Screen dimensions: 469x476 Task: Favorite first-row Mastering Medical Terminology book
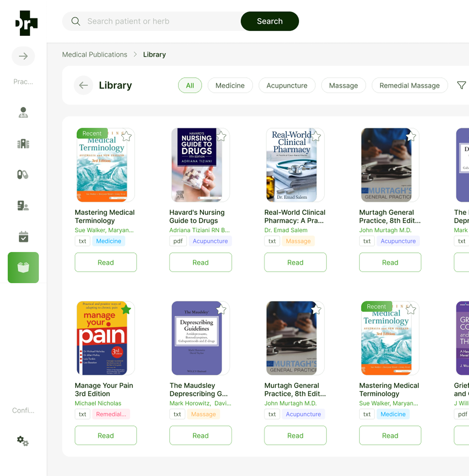click(126, 136)
